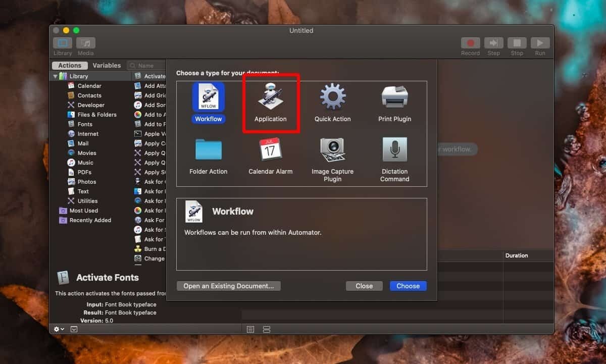Select the Dictation Command microphone icon
Screen dimensions: 606x364
[x=394, y=150]
